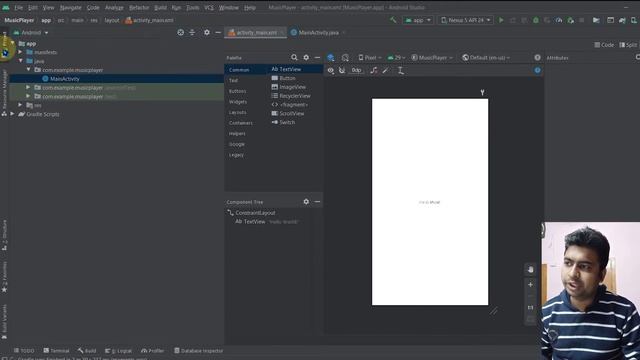Zoom in using the plus button

pos(530,284)
